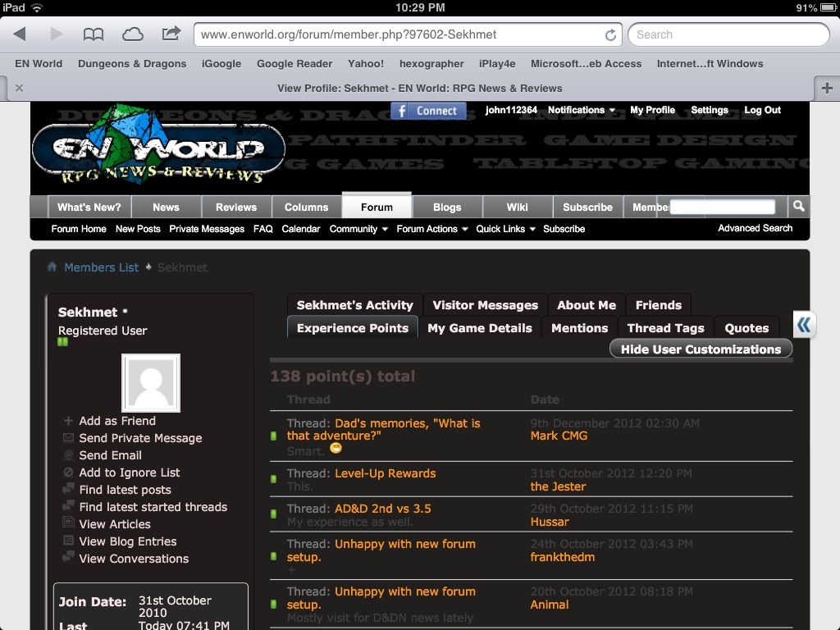Open the hexographer bookmark

click(x=431, y=64)
